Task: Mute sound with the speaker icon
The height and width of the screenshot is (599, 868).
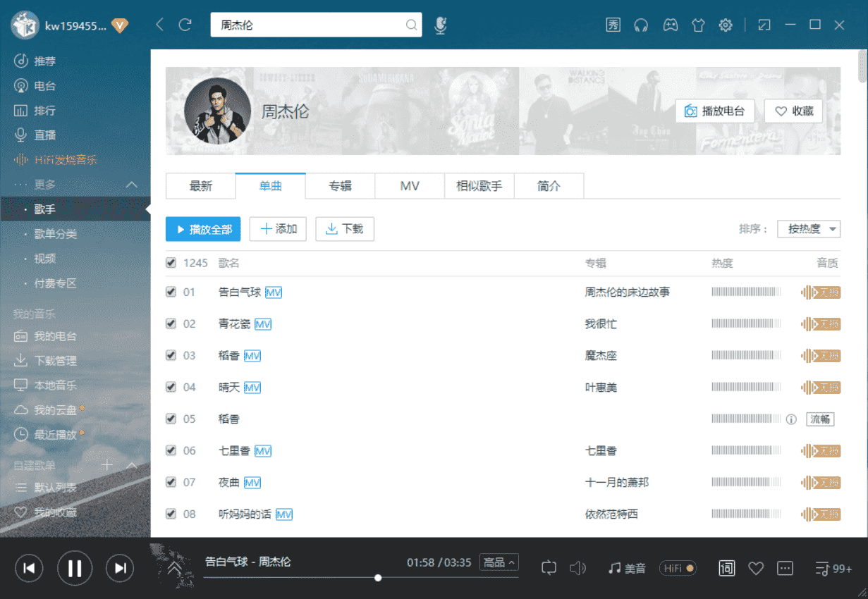Action: pyautogui.click(x=578, y=567)
